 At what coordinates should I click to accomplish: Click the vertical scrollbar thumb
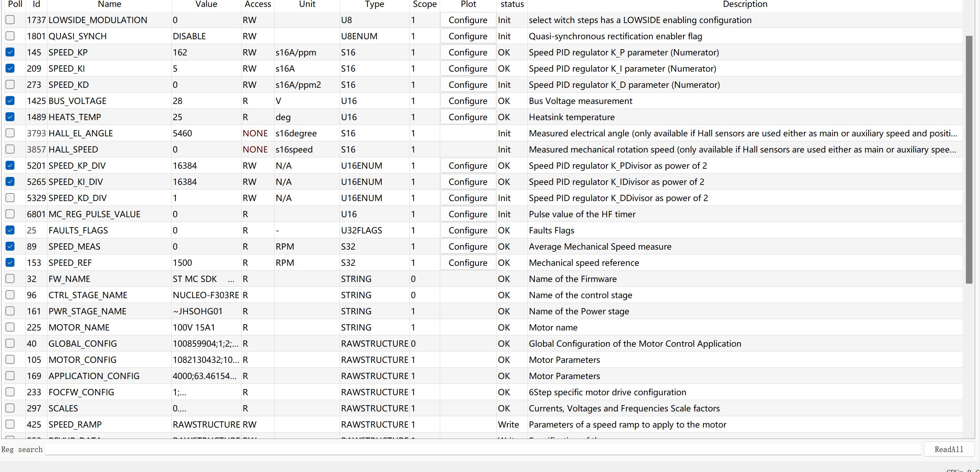(969, 160)
